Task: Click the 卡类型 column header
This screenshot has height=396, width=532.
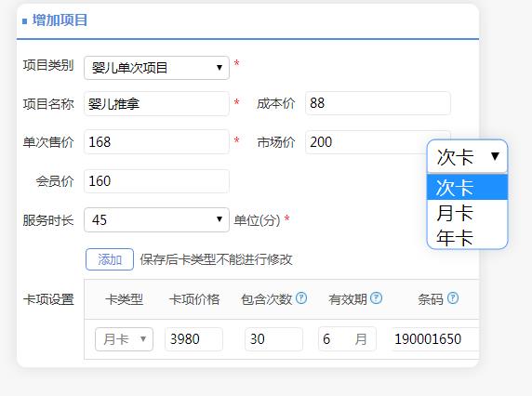Action: click(125, 299)
